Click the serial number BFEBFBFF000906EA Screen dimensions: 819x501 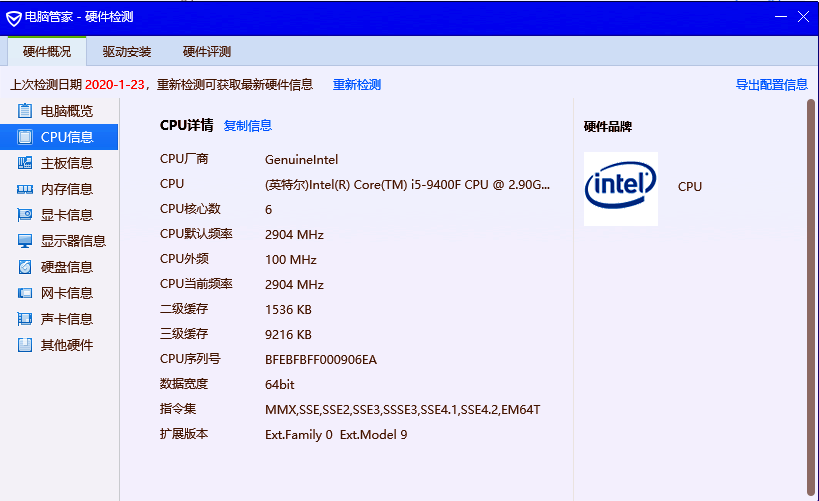click(x=321, y=359)
